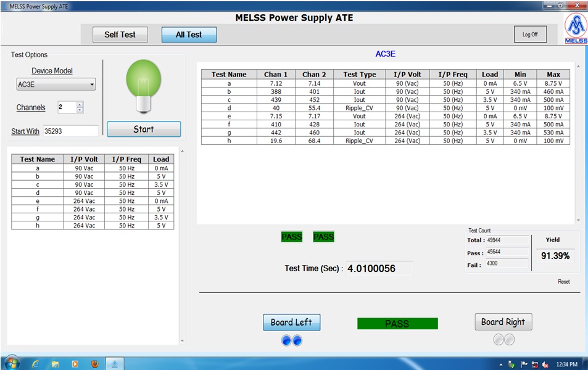The image size is (588, 370).
Task: Click the results table scroll down arrow
Action: [x=578, y=220]
